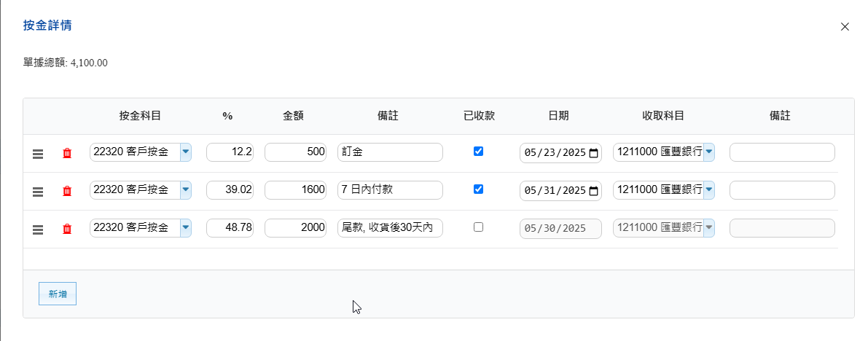Click the reorder handle on the 2000 row
The width and height of the screenshot is (868, 341).
pyautogui.click(x=38, y=230)
